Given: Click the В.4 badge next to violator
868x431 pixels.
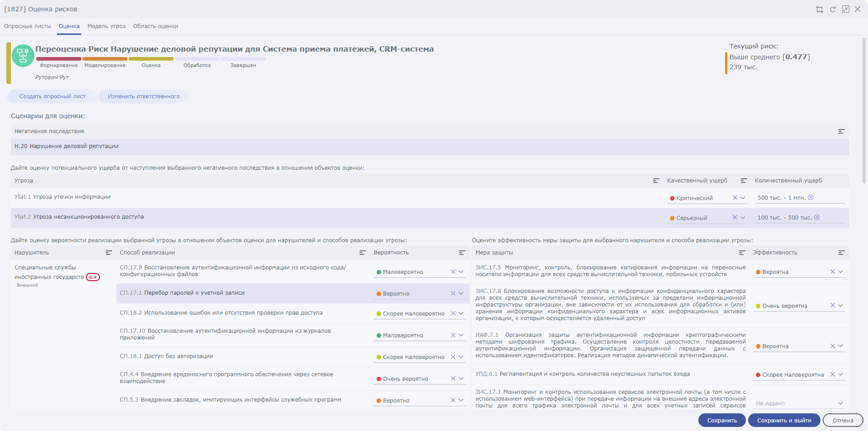Looking at the screenshot, I should click(x=93, y=277).
